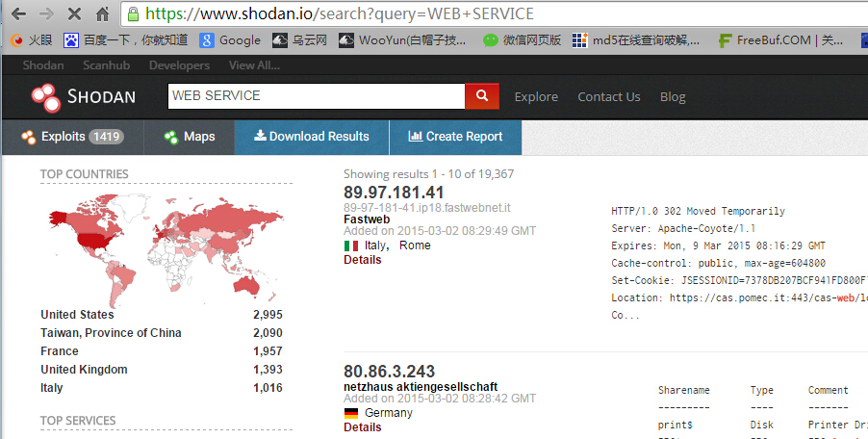The width and height of the screenshot is (868, 439).
Task: Open the Maps tab
Action: 190,137
